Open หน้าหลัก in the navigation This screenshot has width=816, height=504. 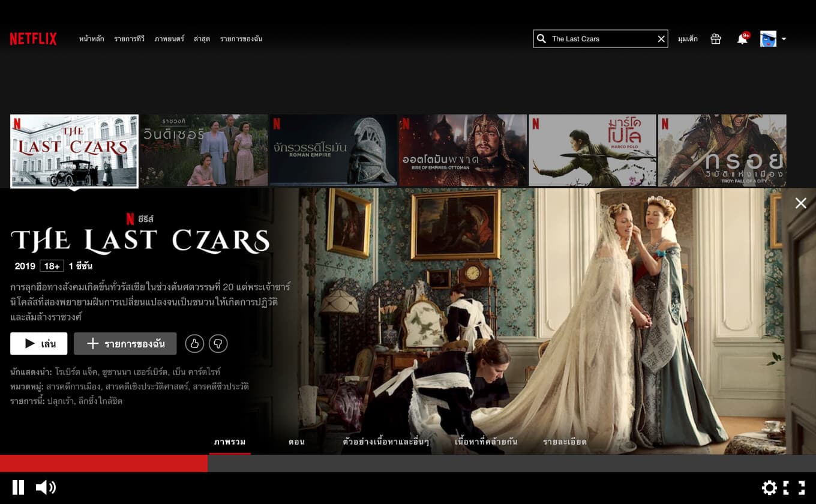[x=92, y=39]
